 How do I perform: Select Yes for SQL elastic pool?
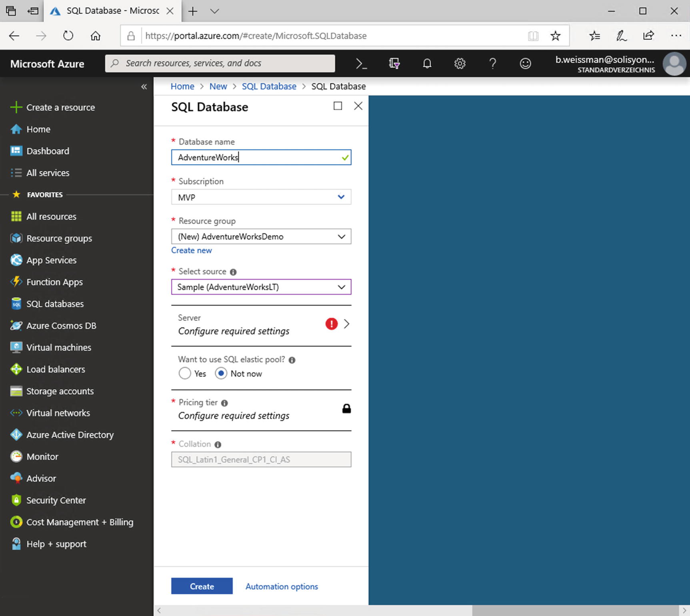pos(184,373)
